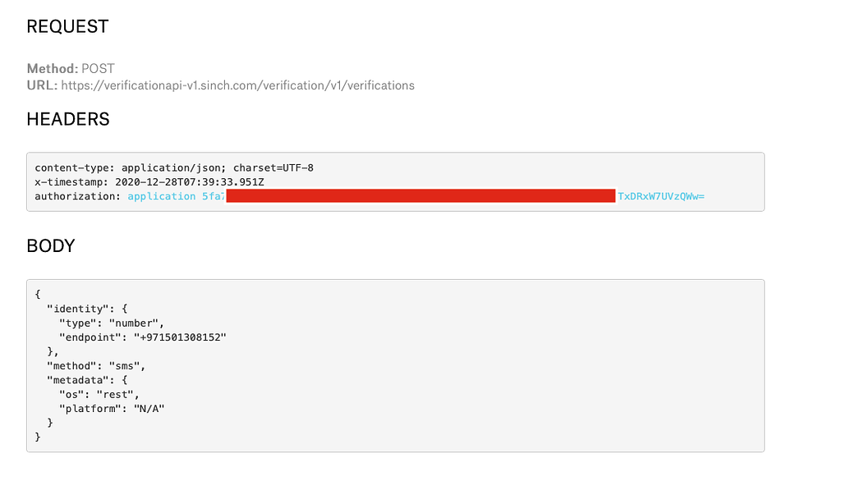
Task: Click the "os": "rest" line
Action: pos(99,395)
